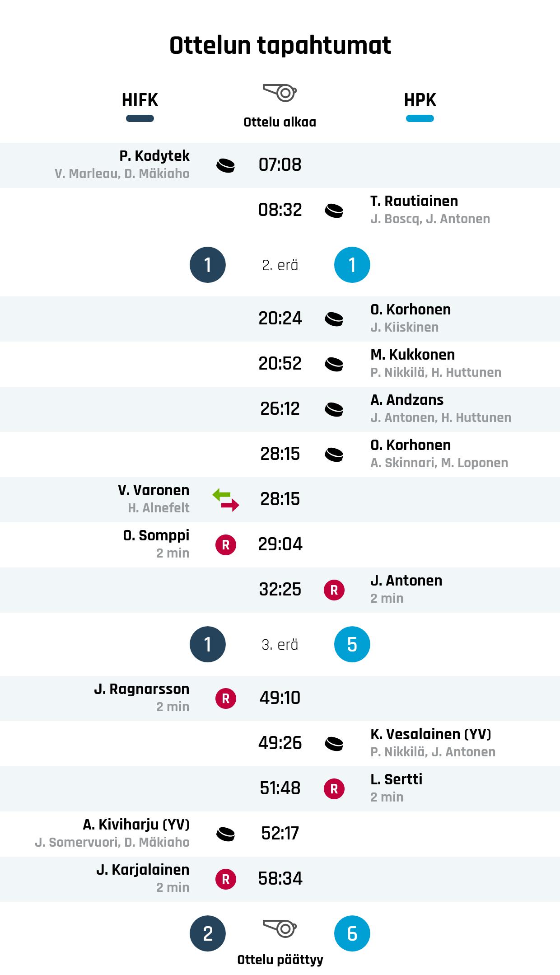Click the 3. erä period marker

coord(280,645)
